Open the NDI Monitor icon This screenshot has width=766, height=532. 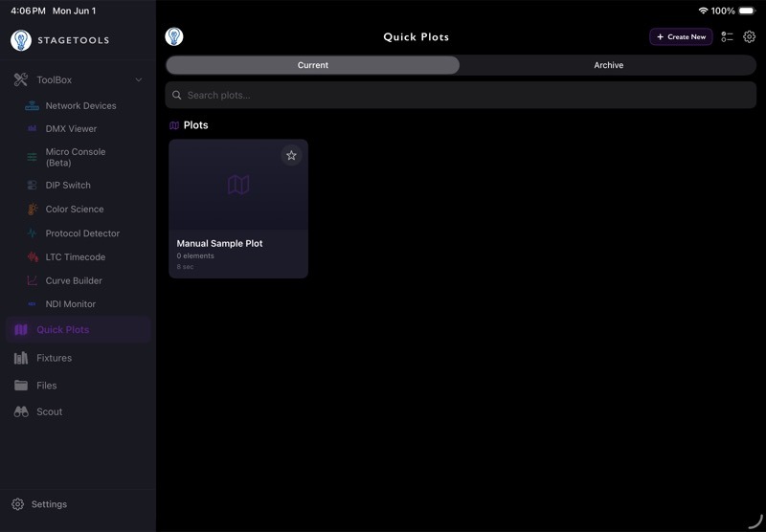coord(32,304)
